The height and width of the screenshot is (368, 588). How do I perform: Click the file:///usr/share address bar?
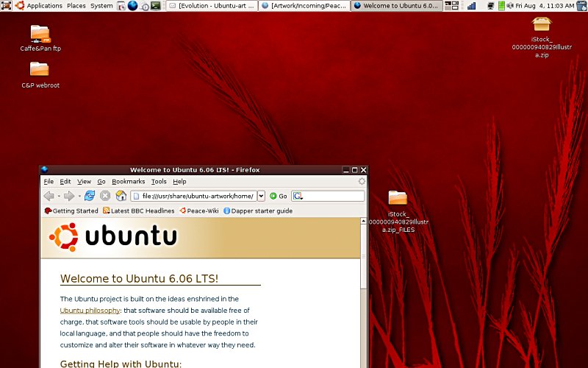pyautogui.click(x=194, y=196)
